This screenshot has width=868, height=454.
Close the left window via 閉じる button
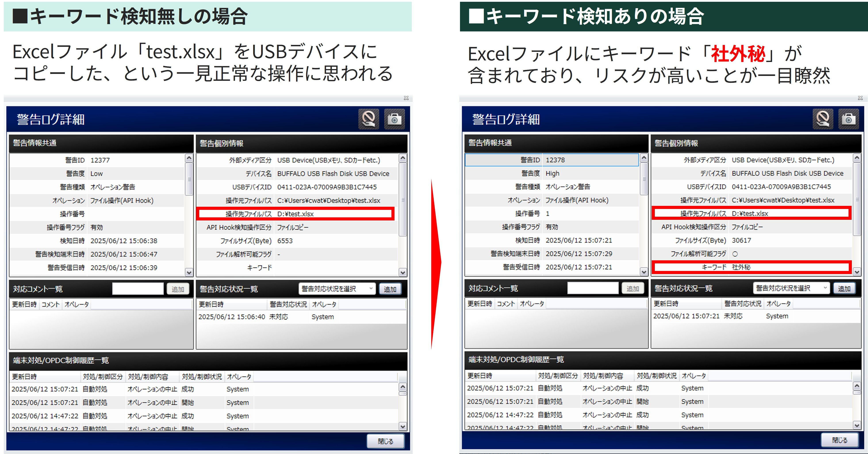[385, 441]
